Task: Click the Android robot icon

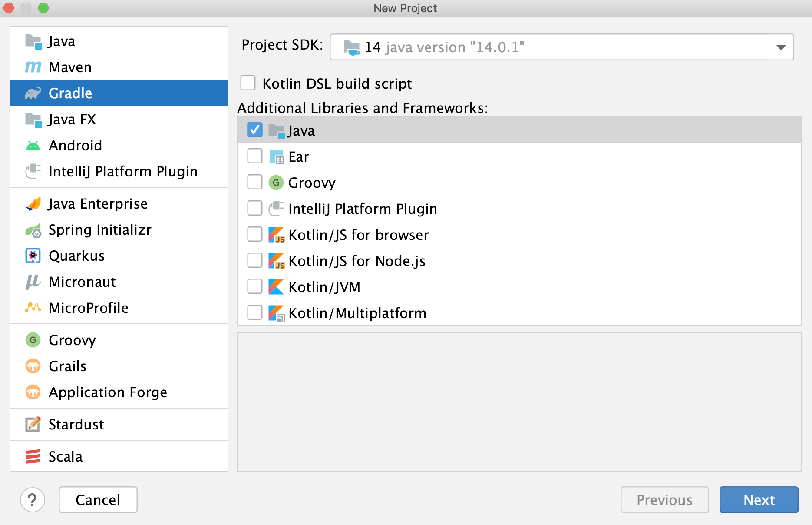Action: click(x=33, y=145)
